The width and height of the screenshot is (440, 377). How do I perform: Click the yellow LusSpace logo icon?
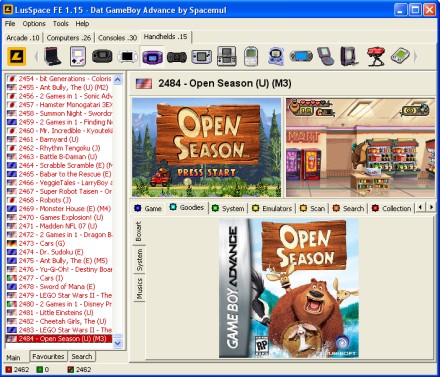(16, 56)
